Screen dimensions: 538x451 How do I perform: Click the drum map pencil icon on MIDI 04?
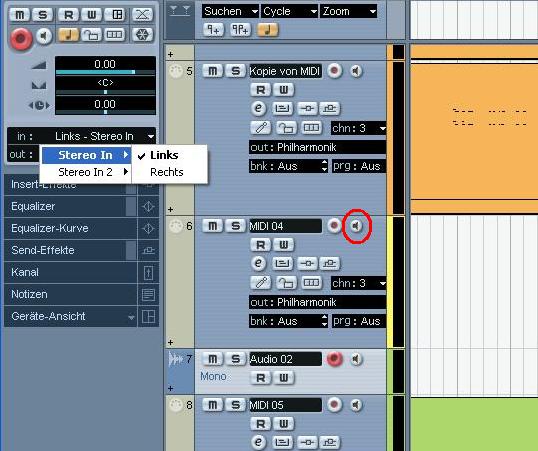pyautogui.click(x=260, y=283)
